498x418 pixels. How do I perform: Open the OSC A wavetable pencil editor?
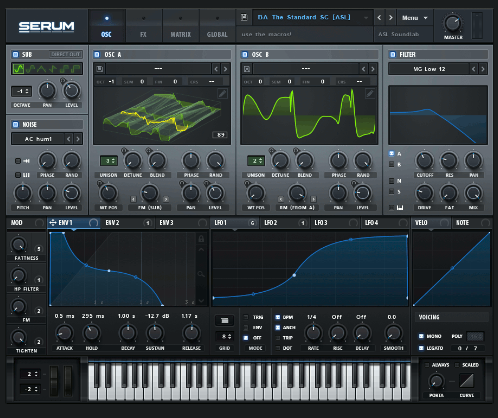(222, 94)
